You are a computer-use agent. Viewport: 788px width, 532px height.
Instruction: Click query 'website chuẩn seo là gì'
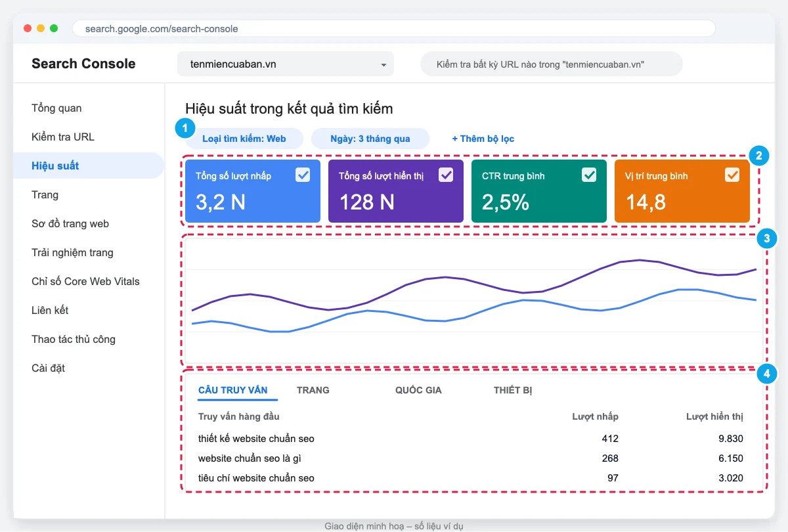250,458
